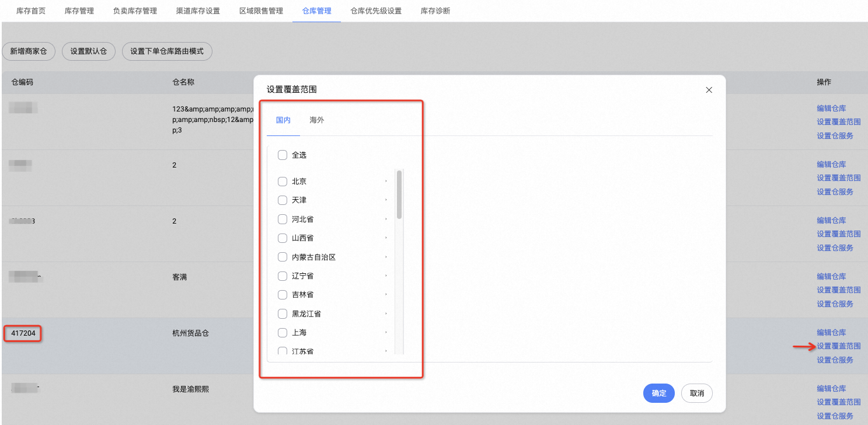868x425 pixels.
Task: Expand the 天津 region arrow
Action: click(386, 200)
